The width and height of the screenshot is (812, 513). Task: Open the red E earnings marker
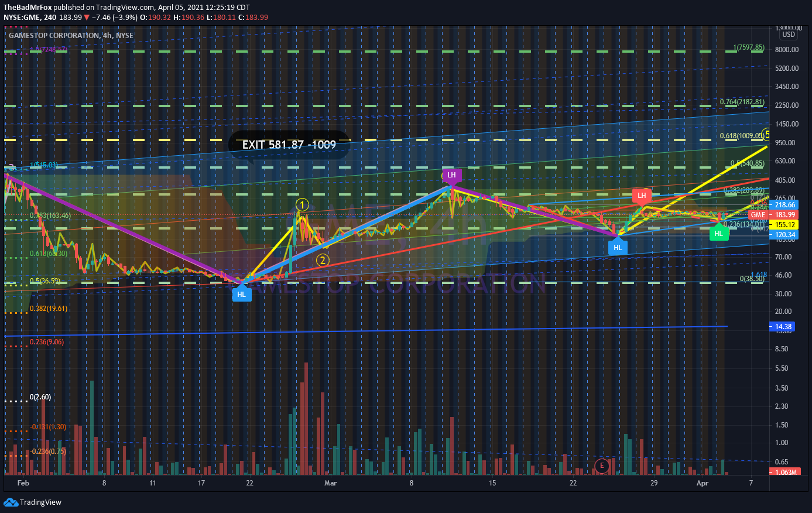pos(601,466)
